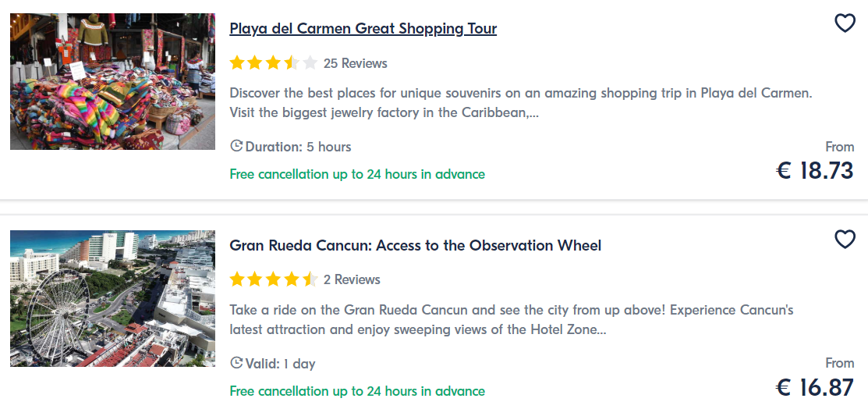
Task: Favorite the Playa del Carmen Shopping Tour heart
Action: point(845,23)
